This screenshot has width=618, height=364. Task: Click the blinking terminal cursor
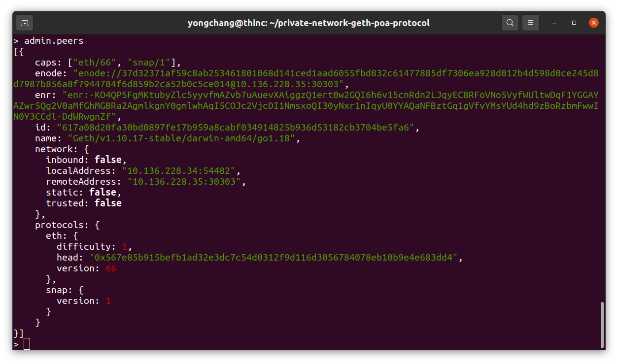tap(26, 343)
